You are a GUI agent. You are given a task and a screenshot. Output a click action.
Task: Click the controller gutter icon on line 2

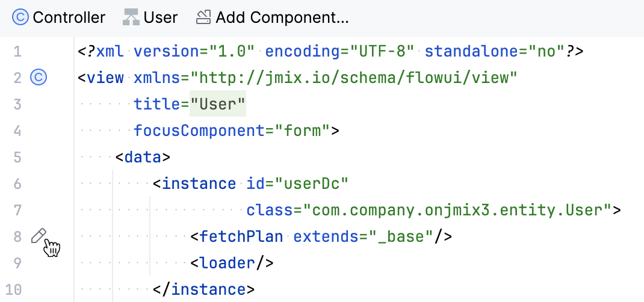[x=39, y=77]
